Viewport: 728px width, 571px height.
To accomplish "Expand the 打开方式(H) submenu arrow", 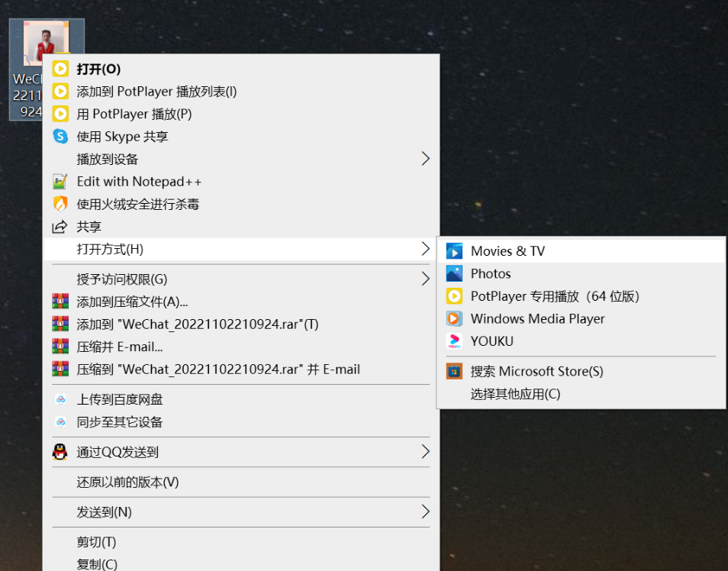I will (x=425, y=249).
